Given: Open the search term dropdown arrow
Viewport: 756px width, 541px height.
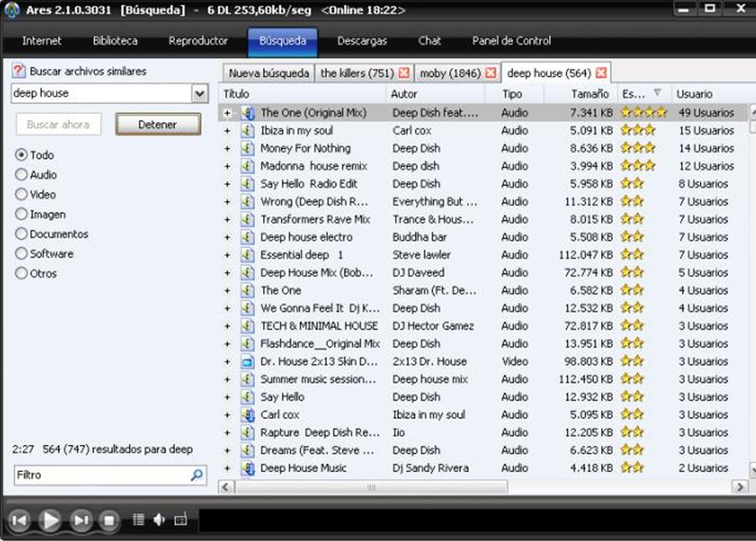Looking at the screenshot, I should [199, 93].
